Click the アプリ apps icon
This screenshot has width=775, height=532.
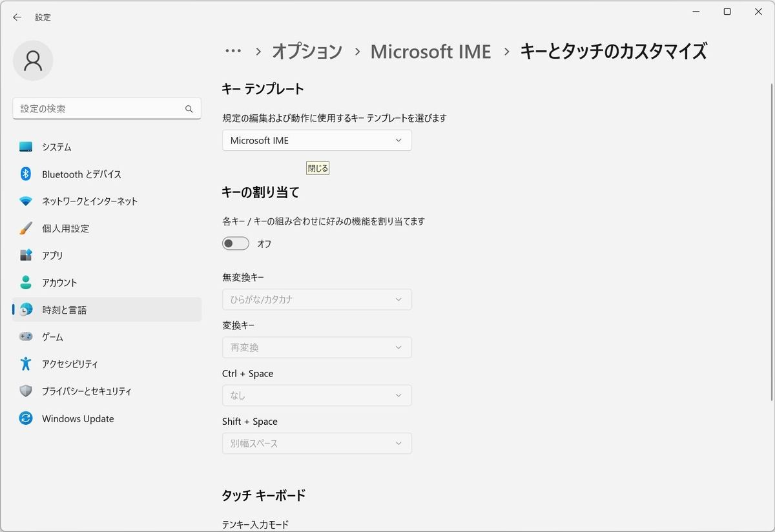point(26,256)
